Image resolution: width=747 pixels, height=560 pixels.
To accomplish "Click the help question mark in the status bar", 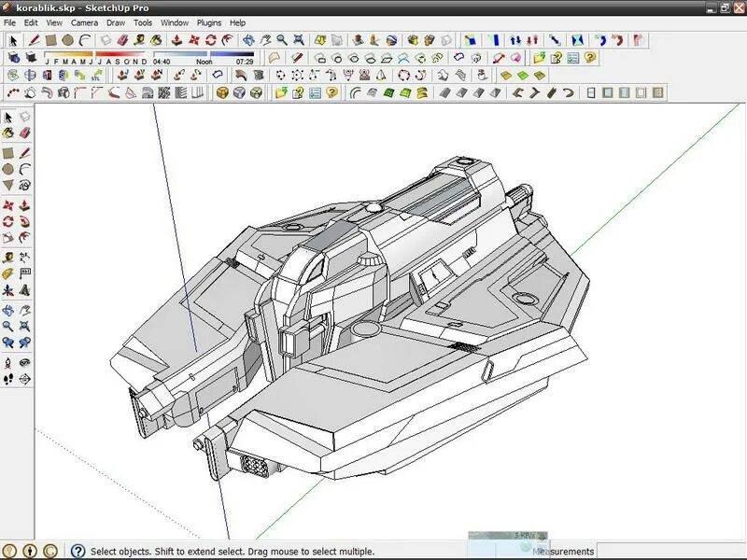I will [x=75, y=551].
